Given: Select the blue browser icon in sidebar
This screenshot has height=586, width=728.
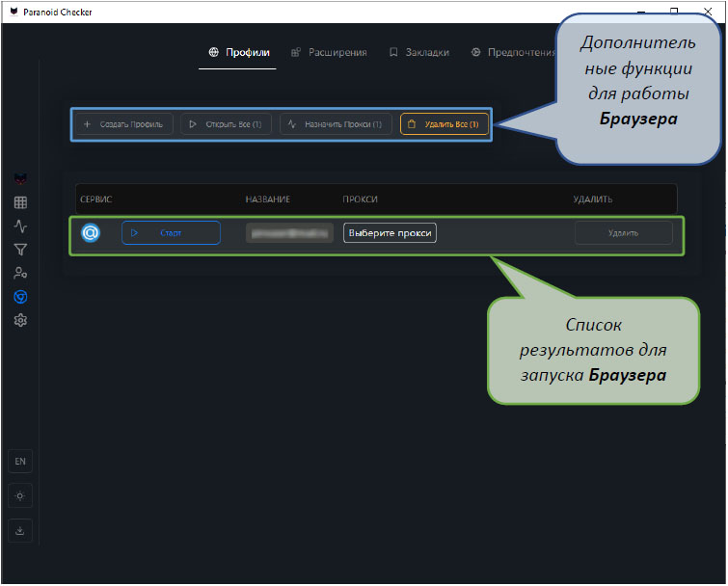Looking at the screenshot, I should 20,297.
